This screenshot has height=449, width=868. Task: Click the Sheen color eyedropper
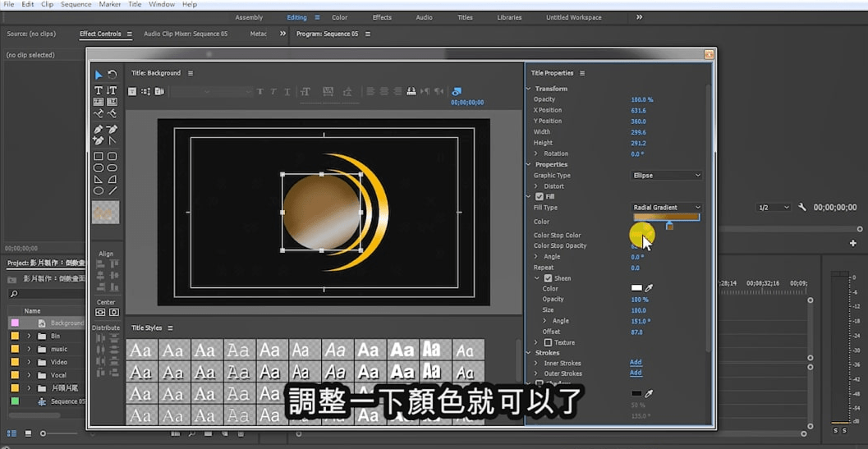tap(650, 288)
